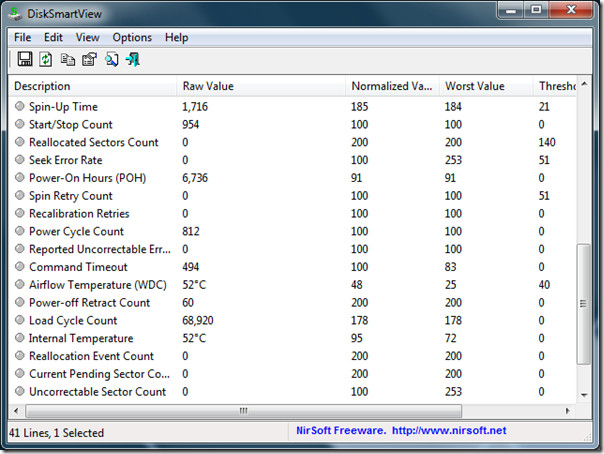Sort by the Worst Value column header
604x454 pixels.
click(x=486, y=86)
